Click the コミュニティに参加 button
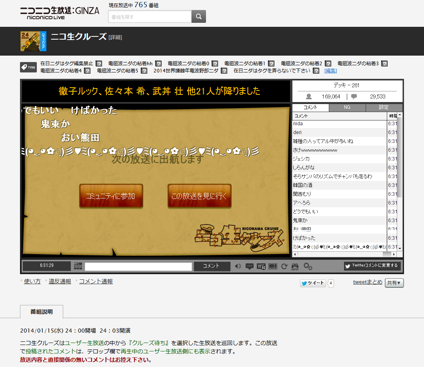 (111, 196)
